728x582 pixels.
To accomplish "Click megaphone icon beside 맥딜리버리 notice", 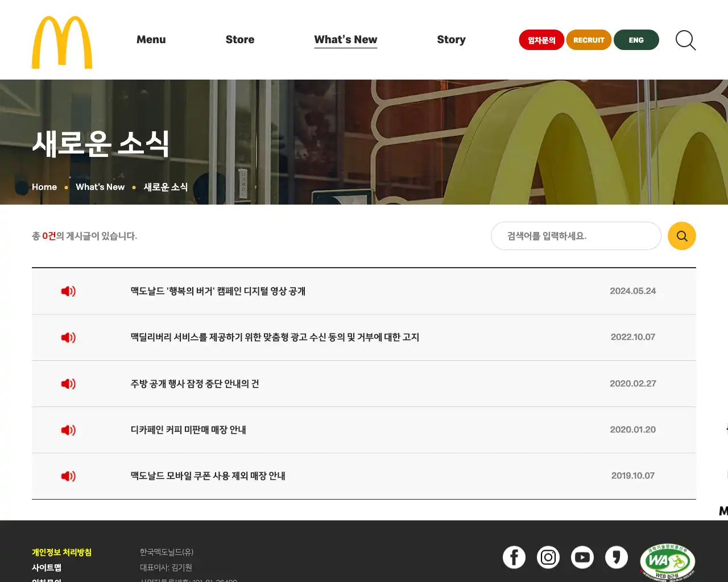I will click(x=68, y=338).
